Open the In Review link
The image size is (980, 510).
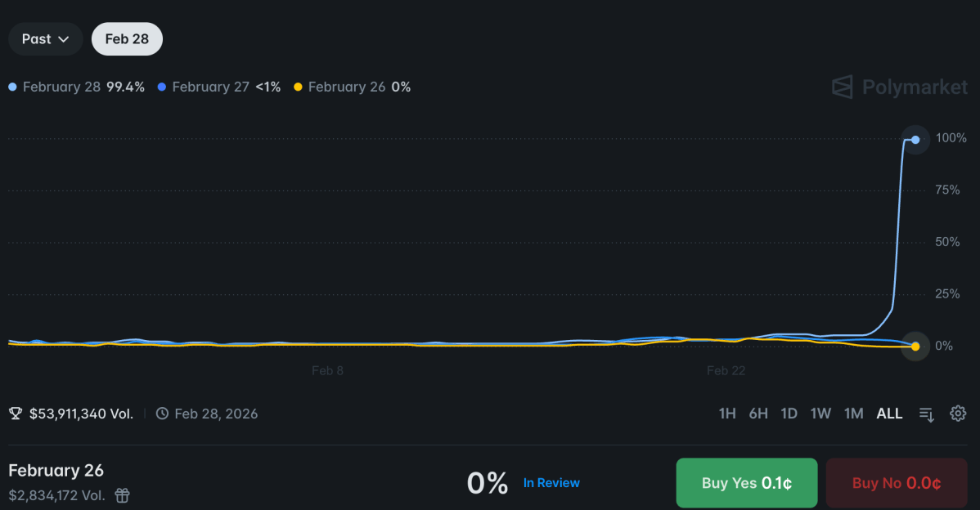coord(551,482)
